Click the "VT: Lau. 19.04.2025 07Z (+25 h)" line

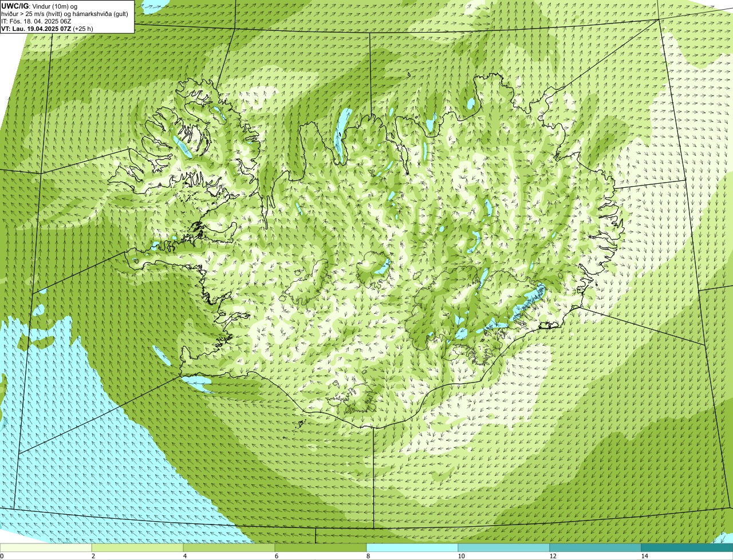coord(47,29)
